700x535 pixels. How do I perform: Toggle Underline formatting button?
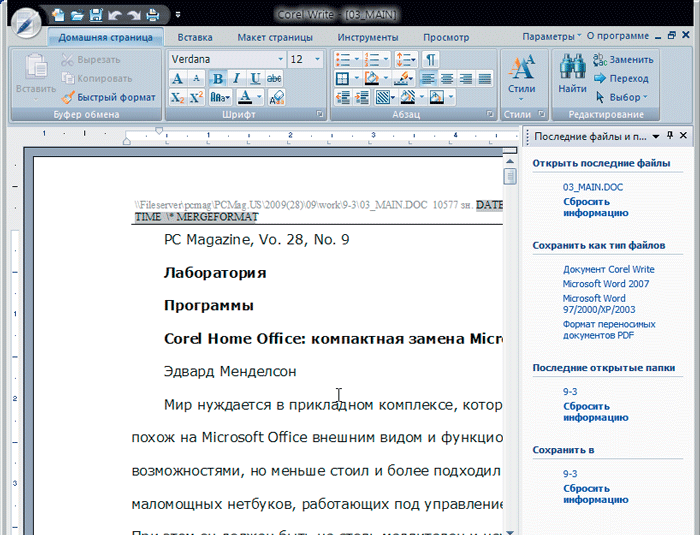click(255, 78)
